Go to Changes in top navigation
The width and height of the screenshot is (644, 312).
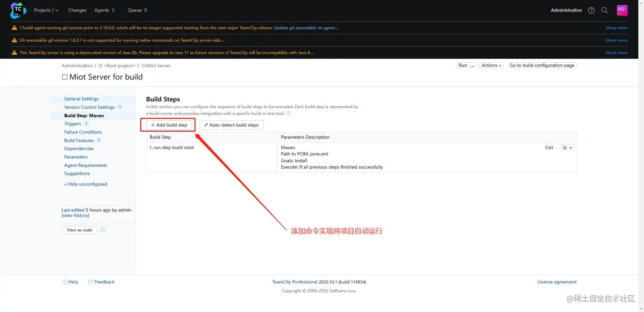pos(77,10)
